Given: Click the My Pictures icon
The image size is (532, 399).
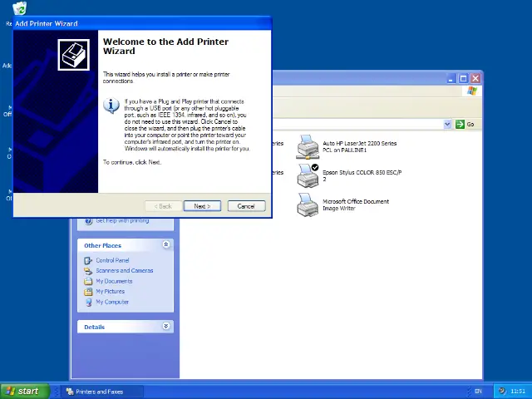Looking at the screenshot, I should (x=88, y=292).
